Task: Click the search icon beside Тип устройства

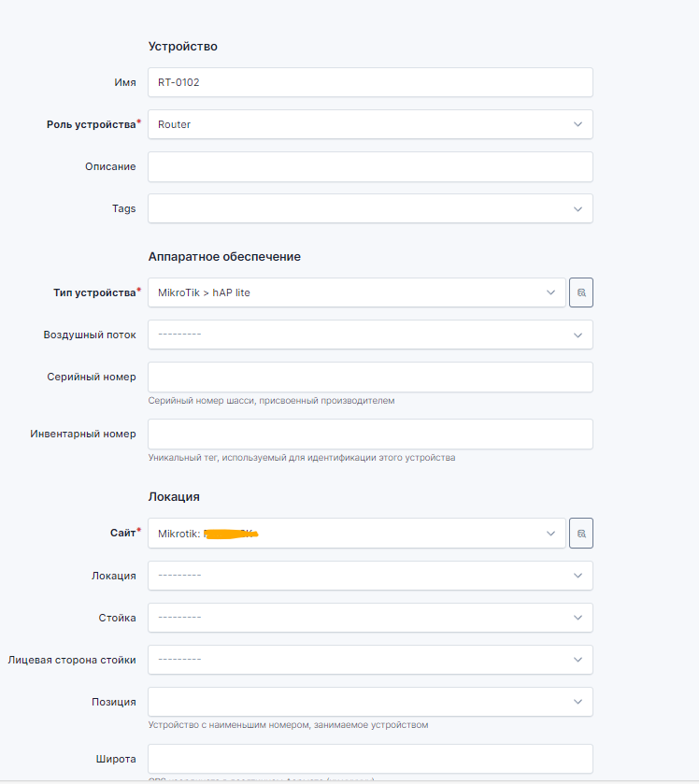Action: click(581, 292)
